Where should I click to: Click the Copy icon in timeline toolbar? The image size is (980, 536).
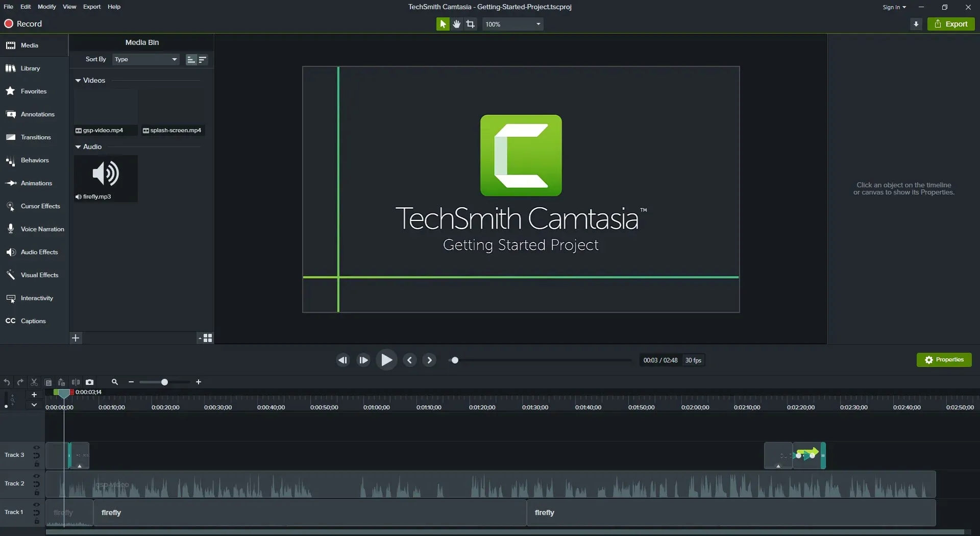(48, 382)
